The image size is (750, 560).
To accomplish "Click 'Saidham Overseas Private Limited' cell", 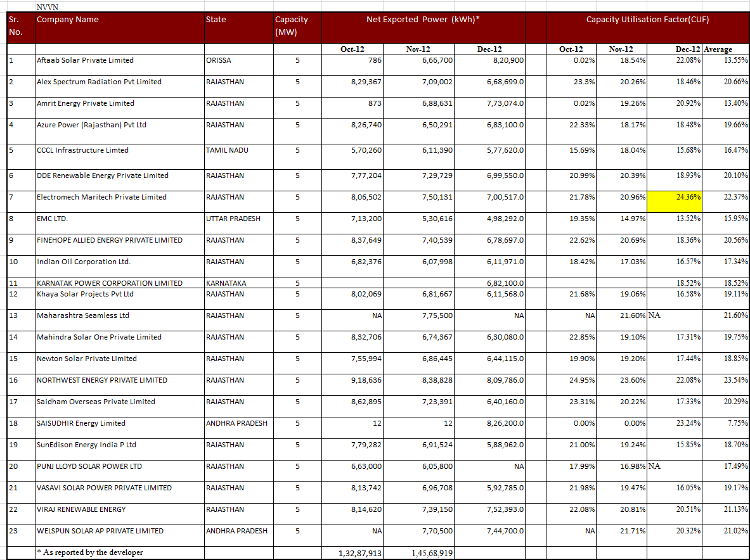I will point(120,405).
